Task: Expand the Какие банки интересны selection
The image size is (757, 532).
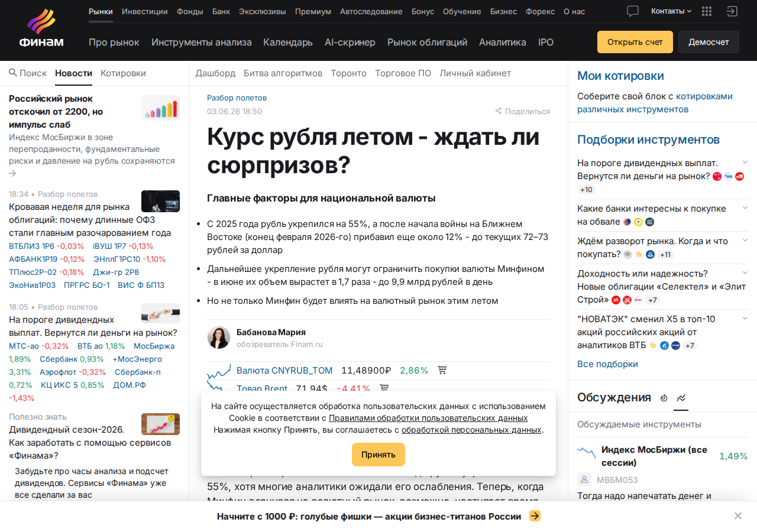Action: click(x=745, y=207)
